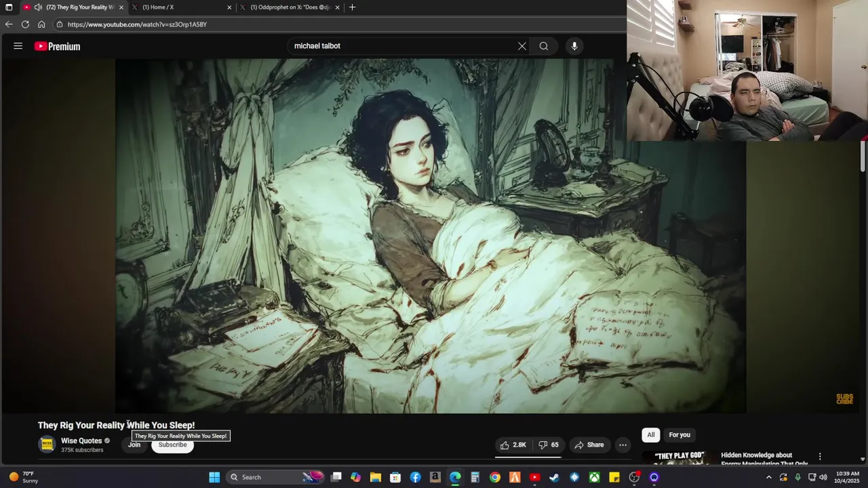This screenshot has height=488, width=868.
Task: Open weather widget showing 70°F Sunny
Action: click(22, 477)
